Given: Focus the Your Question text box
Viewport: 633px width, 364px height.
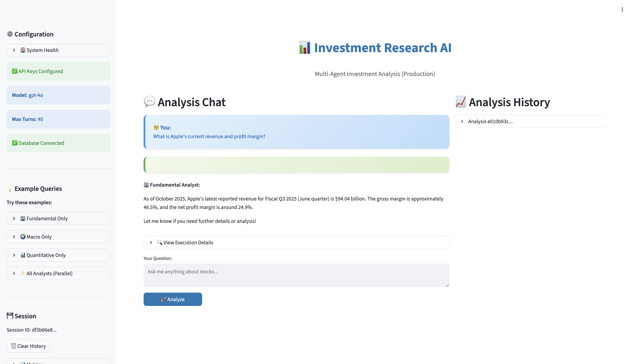Looking at the screenshot, I should pos(296,275).
